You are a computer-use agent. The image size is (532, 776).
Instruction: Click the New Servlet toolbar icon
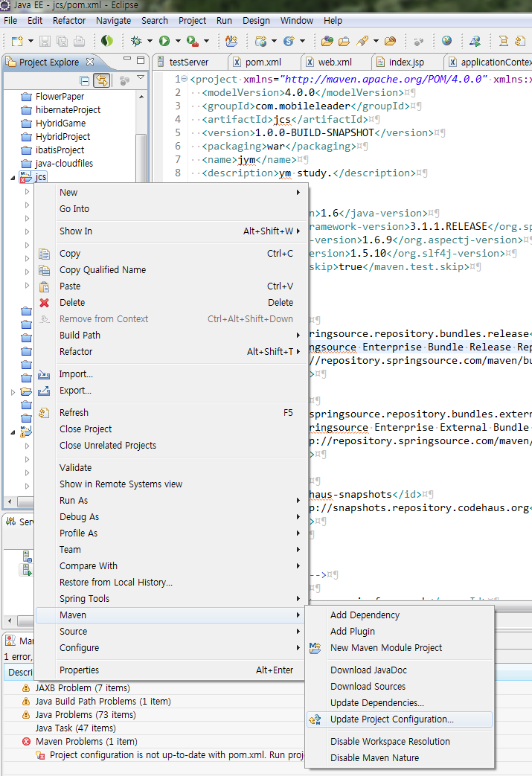point(289,41)
